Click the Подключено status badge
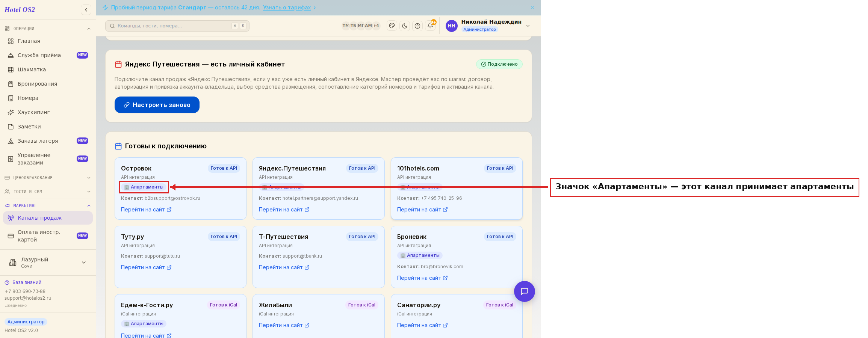Viewport: 868px width, 338px height. click(x=499, y=64)
